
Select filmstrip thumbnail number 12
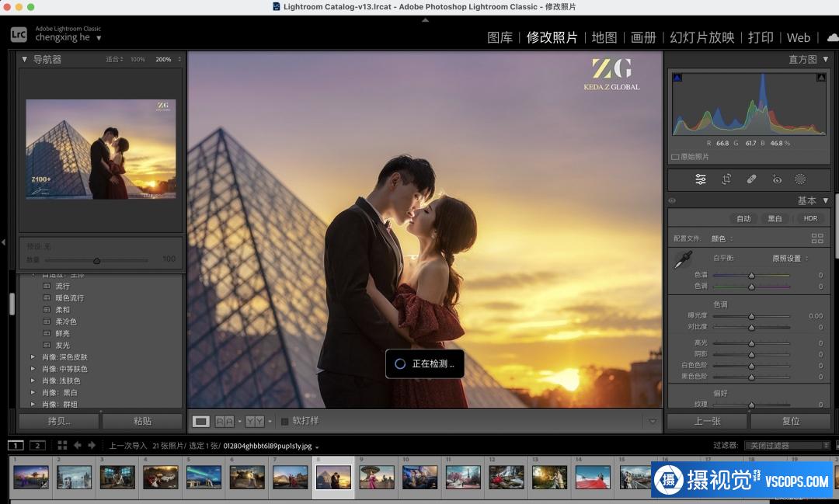click(507, 478)
